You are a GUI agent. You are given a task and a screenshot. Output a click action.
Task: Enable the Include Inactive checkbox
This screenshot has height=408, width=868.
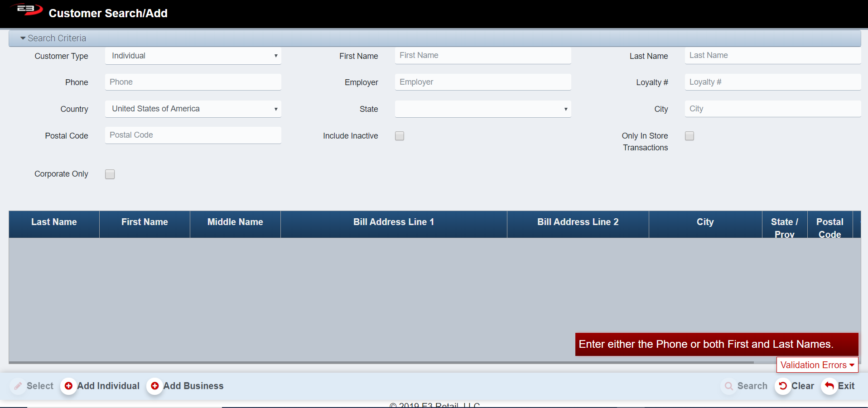point(400,136)
